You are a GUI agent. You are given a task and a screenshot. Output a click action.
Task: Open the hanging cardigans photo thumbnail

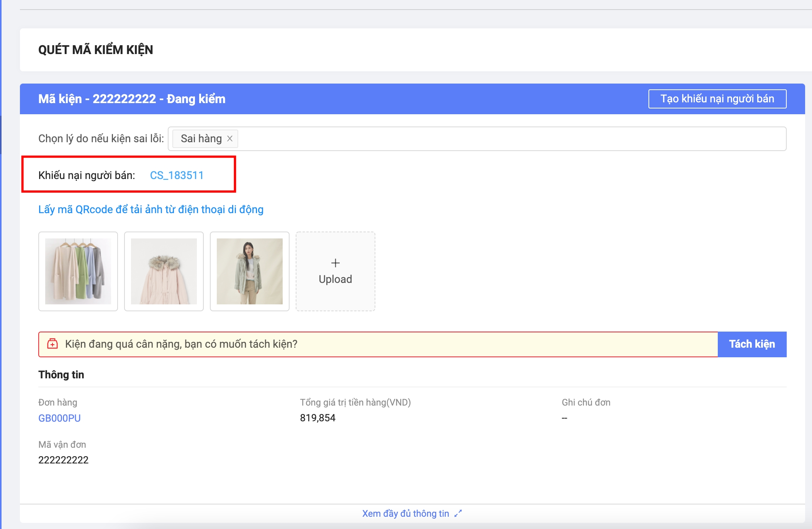point(78,271)
